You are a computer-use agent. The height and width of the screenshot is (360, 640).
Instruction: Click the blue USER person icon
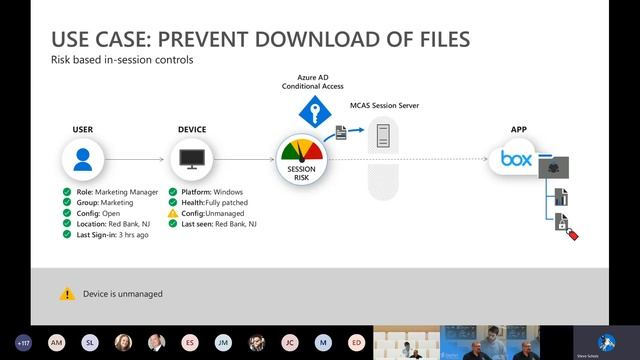tap(83, 160)
